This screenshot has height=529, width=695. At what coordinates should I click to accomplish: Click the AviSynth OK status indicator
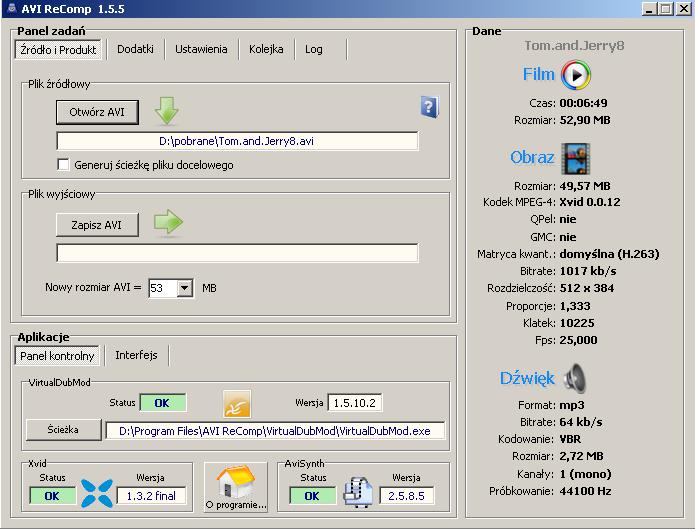(312, 496)
